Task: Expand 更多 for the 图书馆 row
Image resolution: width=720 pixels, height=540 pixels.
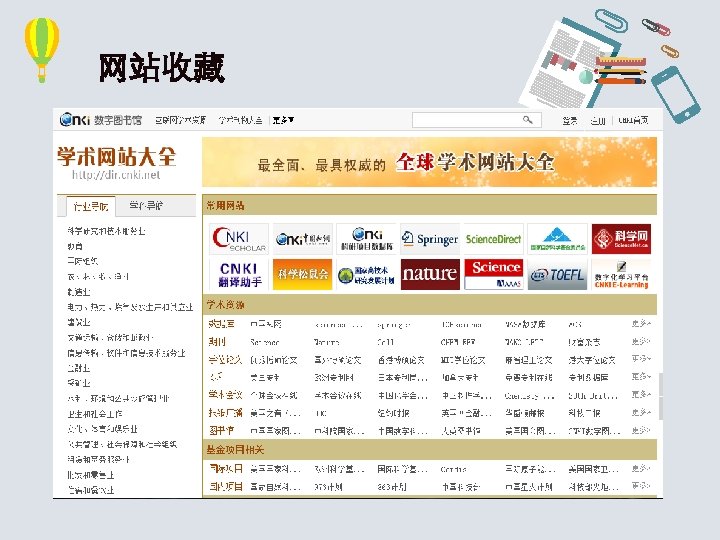Action: [641, 430]
